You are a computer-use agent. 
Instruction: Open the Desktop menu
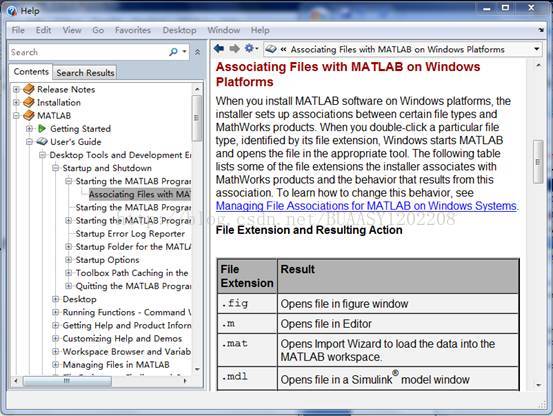click(x=180, y=30)
